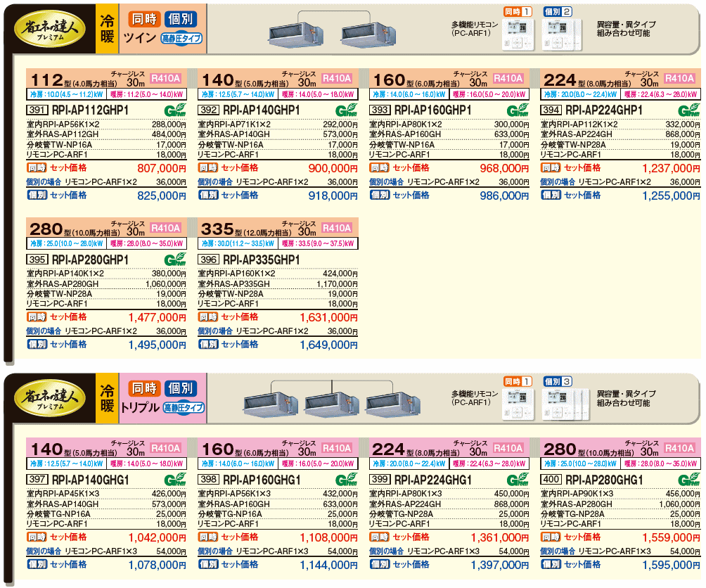Image resolution: width=706 pixels, height=588 pixels.
Task: Click the indoor unit row 室内RPI-AP90K1×3
Action: (x=620, y=494)
